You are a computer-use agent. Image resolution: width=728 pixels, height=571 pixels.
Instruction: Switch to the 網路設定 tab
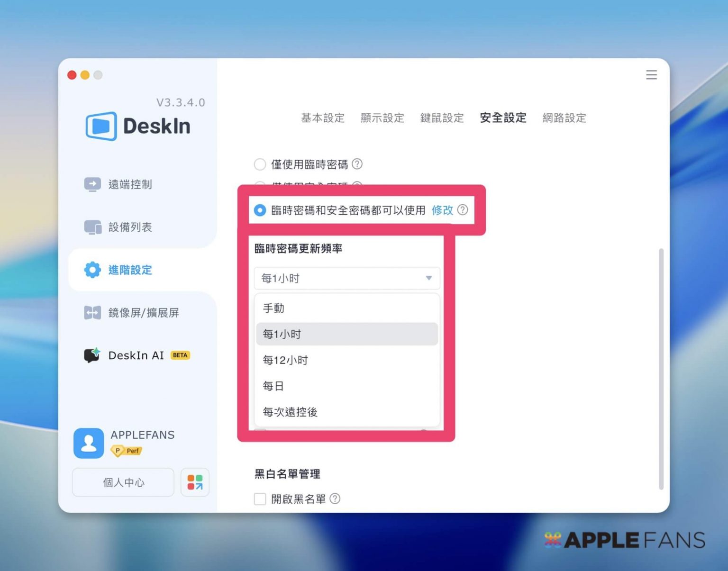[x=564, y=118]
